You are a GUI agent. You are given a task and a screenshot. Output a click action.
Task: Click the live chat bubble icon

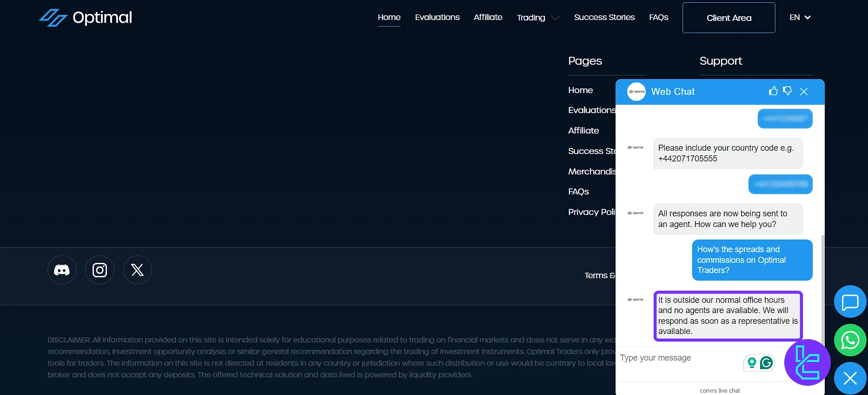[850, 302]
